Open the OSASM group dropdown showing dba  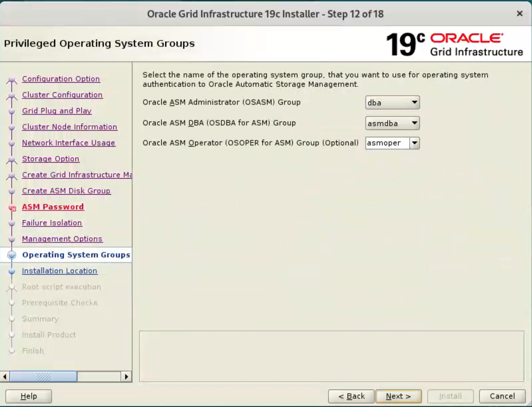pos(392,103)
